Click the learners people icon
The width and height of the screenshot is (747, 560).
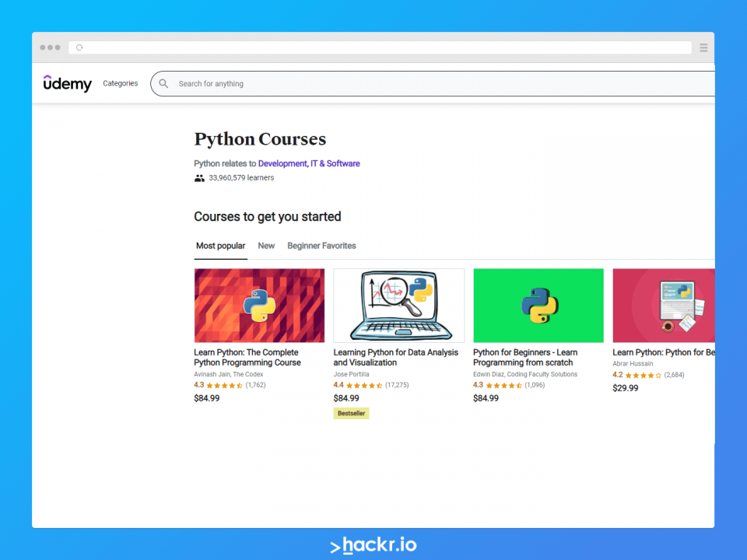point(199,178)
